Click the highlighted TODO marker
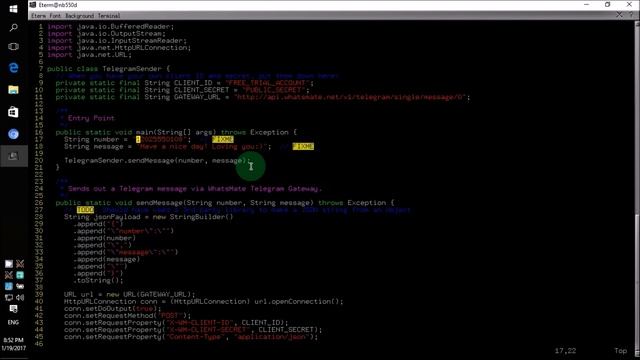Screen dimensions: 640x360 pos(85,209)
